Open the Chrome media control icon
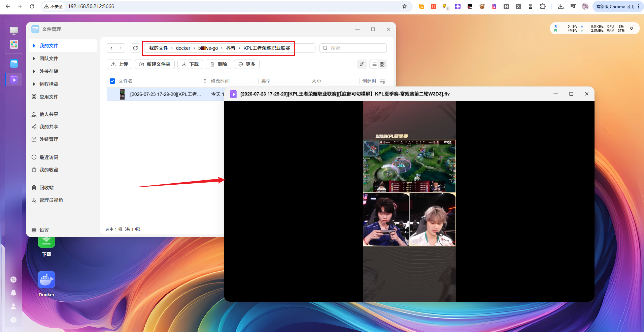The width and height of the screenshot is (644, 332). coord(573,6)
